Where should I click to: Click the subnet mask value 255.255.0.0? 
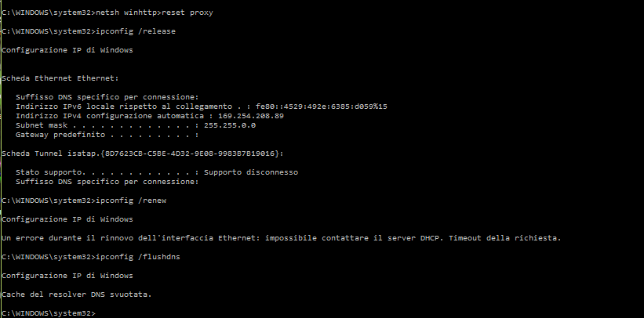coord(230,125)
